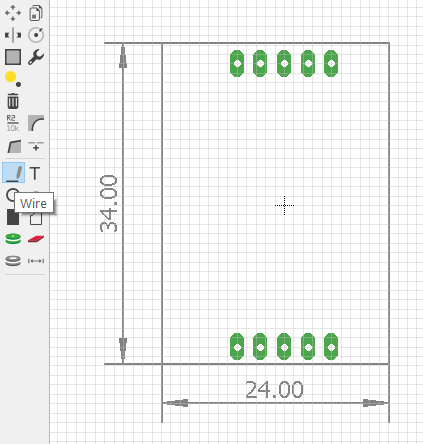Select the red SMD tool
This screenshot has height=444, width=423.
tap(36, 239)
